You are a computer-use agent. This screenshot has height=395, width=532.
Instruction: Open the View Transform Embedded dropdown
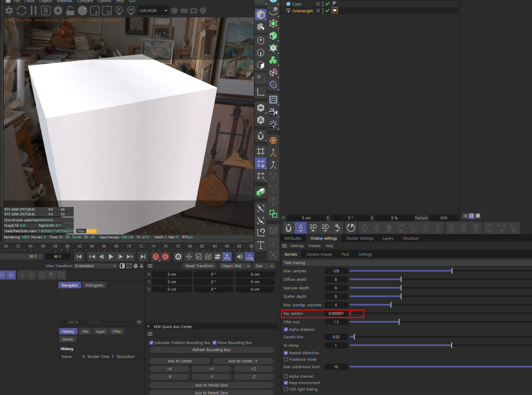(95, 266)
